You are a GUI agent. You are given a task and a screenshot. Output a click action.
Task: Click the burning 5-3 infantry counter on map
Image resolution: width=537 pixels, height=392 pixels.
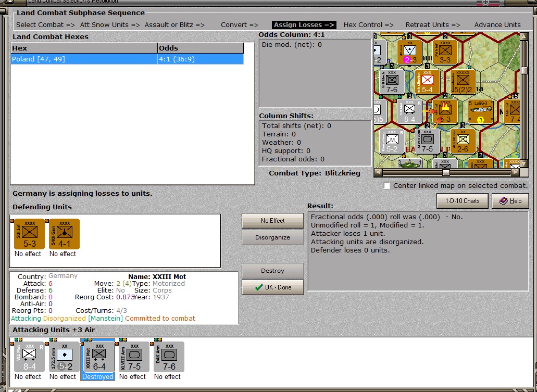(445, 112)
